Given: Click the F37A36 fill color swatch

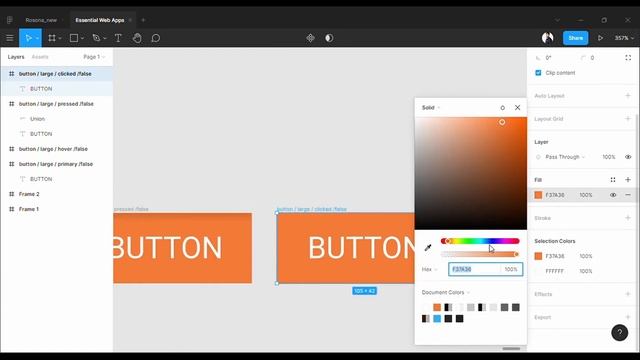Looking at the screenshot, I should (x=538, y=195).
